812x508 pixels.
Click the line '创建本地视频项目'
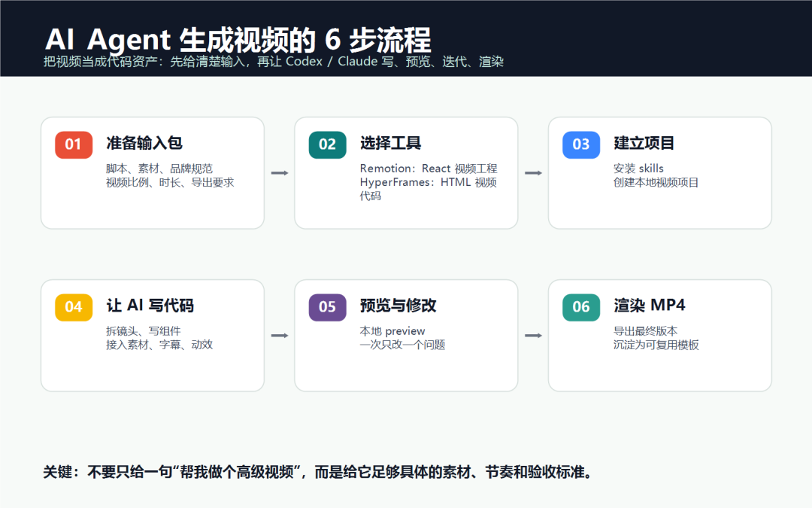click(656, 182)
